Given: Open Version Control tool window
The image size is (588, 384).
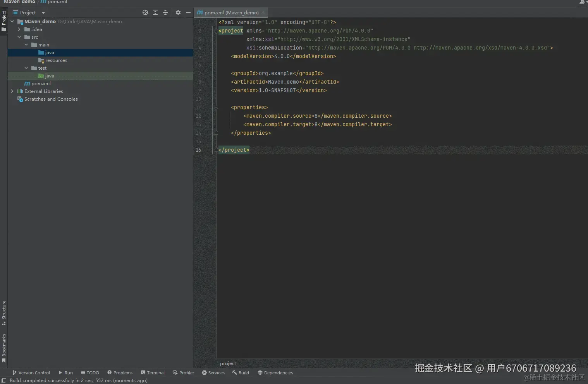Looking at the screenshot, I should pos(31,373).
